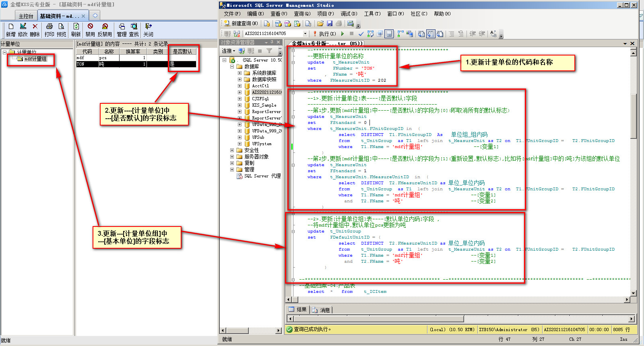
Task: Click the Save floppy disk icon in SSMS
Action: [330, 24]
